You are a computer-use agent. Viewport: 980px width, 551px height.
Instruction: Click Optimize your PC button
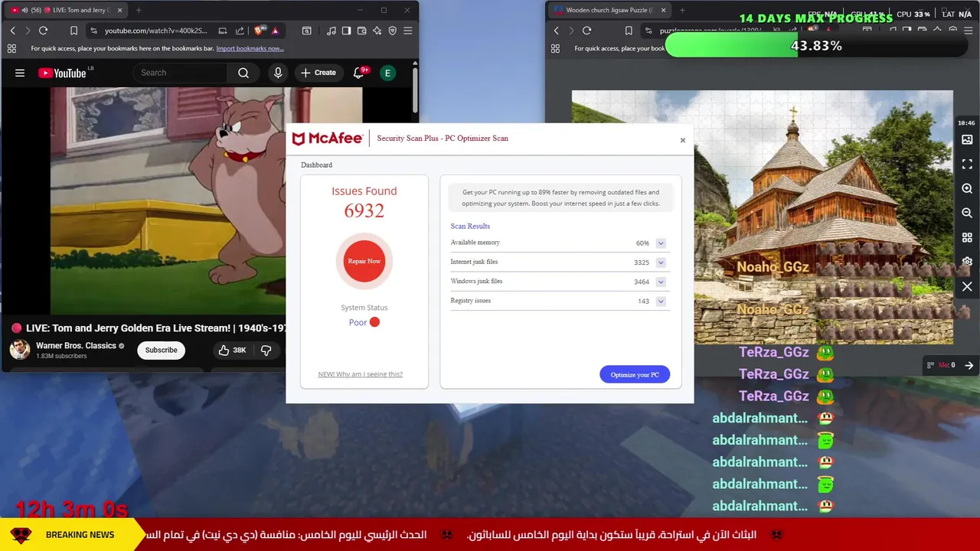tap(635, 374)
